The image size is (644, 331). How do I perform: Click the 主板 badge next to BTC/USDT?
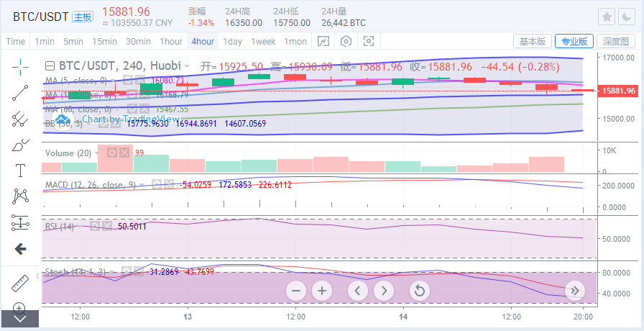tap(83, 17)
